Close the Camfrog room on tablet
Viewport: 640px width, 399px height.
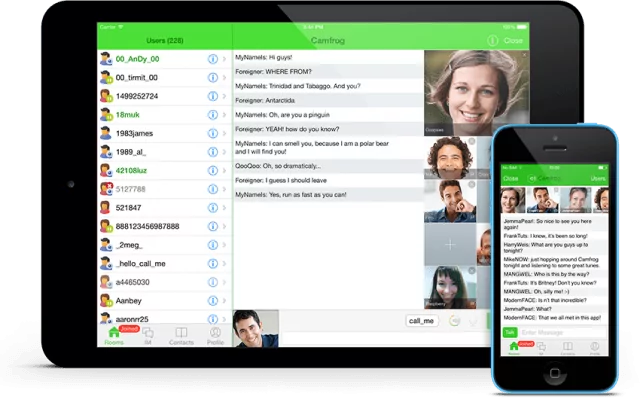point(513,40)
